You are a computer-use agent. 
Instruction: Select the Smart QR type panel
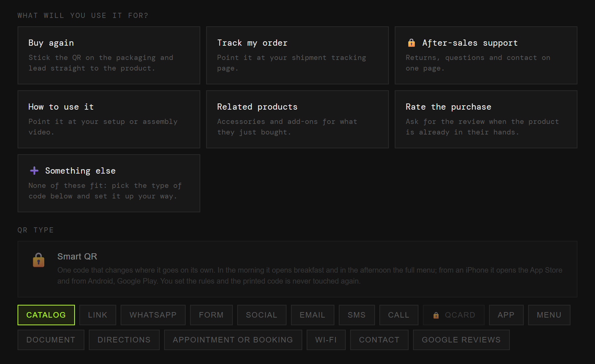297,269
